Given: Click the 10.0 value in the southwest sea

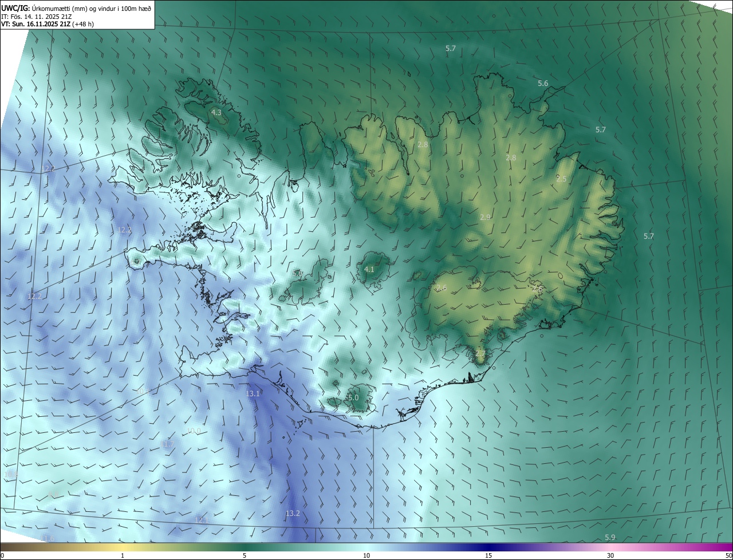Looking at the screenshot, I should (x=194, y=431).
